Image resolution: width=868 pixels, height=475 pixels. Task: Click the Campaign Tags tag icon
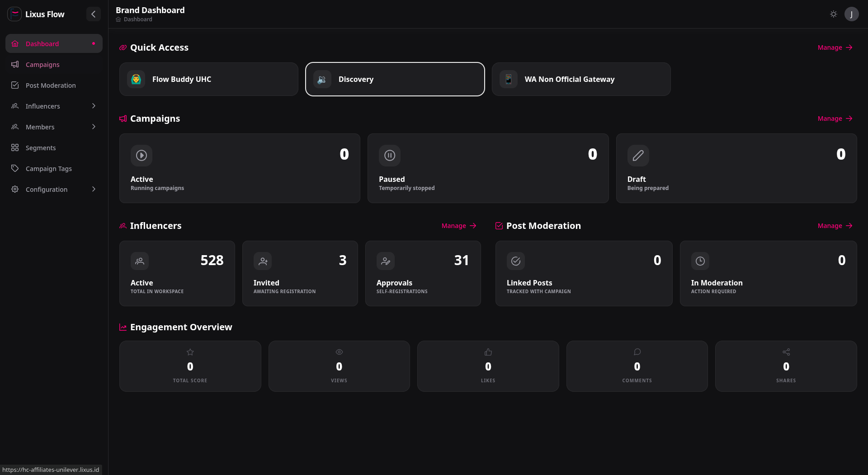point(15,168)
